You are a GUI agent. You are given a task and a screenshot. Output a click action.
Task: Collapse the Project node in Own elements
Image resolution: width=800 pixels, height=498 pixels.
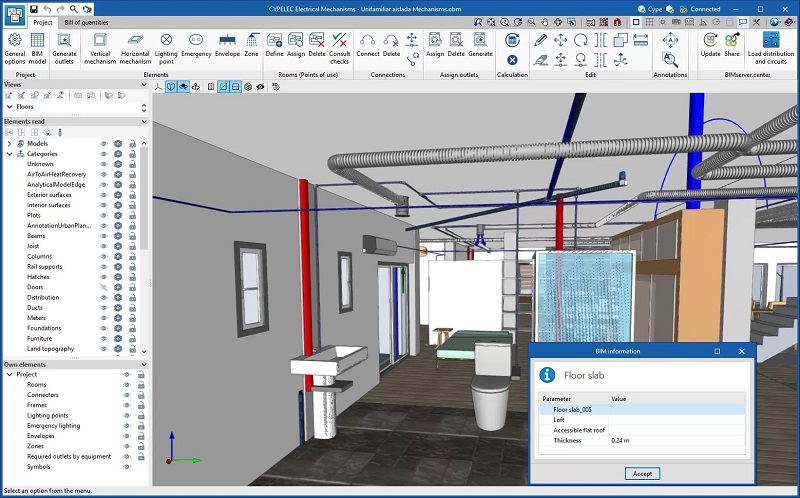(9, 375)
